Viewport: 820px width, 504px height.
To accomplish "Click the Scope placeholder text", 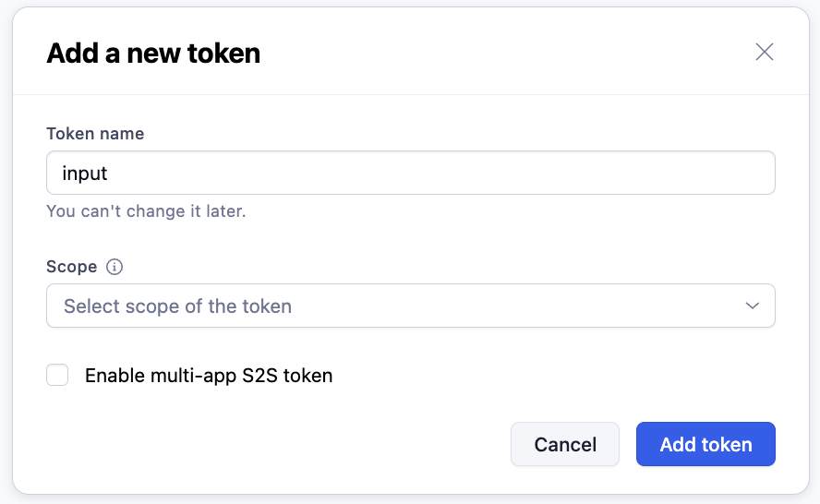I will [178, 306].
